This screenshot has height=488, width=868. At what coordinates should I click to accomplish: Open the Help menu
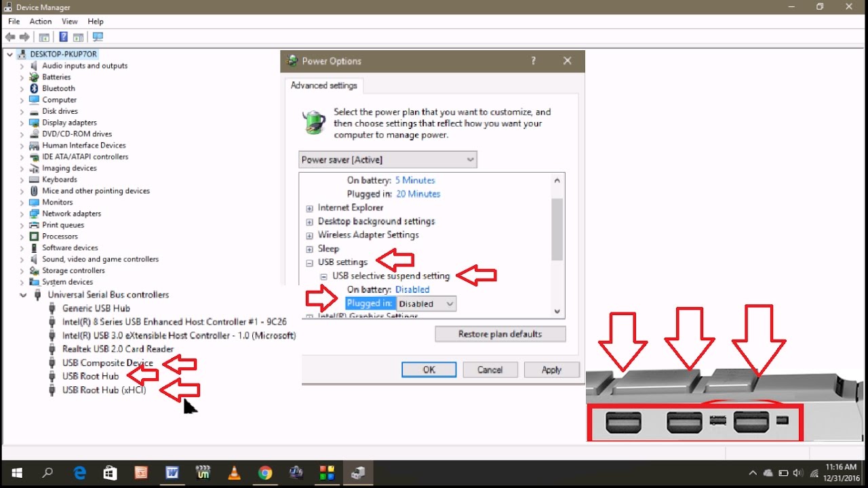tap(96, 22)
